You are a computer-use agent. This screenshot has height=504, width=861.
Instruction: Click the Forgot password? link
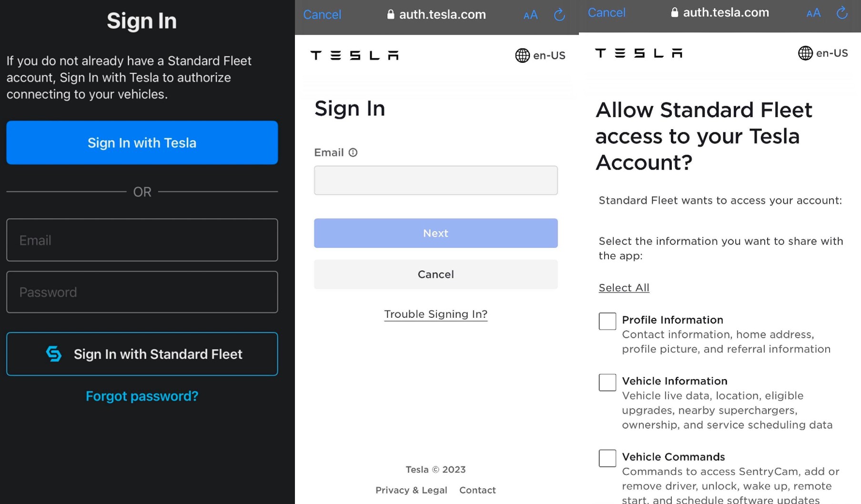[x=142, y=396]
